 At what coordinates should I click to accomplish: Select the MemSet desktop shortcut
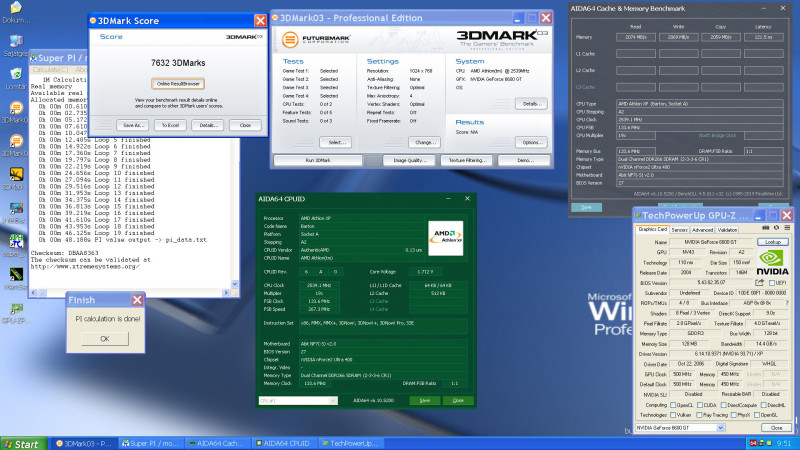pos(16,279)
